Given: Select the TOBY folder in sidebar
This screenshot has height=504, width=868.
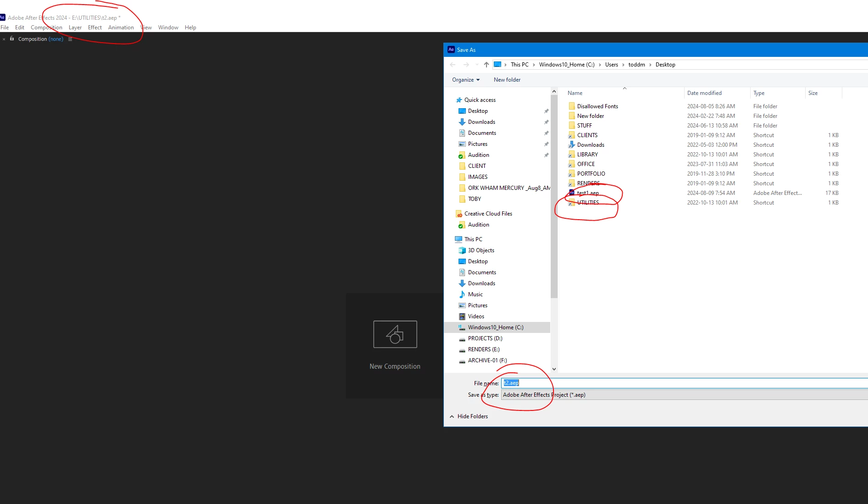Looking at the screenshot, I should (x=474, y=199).
